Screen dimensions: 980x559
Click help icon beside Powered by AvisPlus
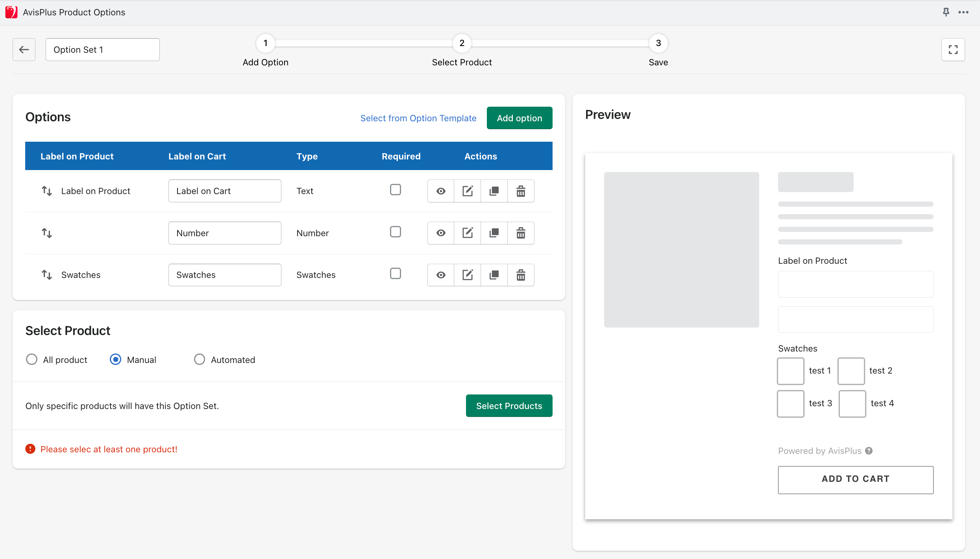[x=869, y=451]
